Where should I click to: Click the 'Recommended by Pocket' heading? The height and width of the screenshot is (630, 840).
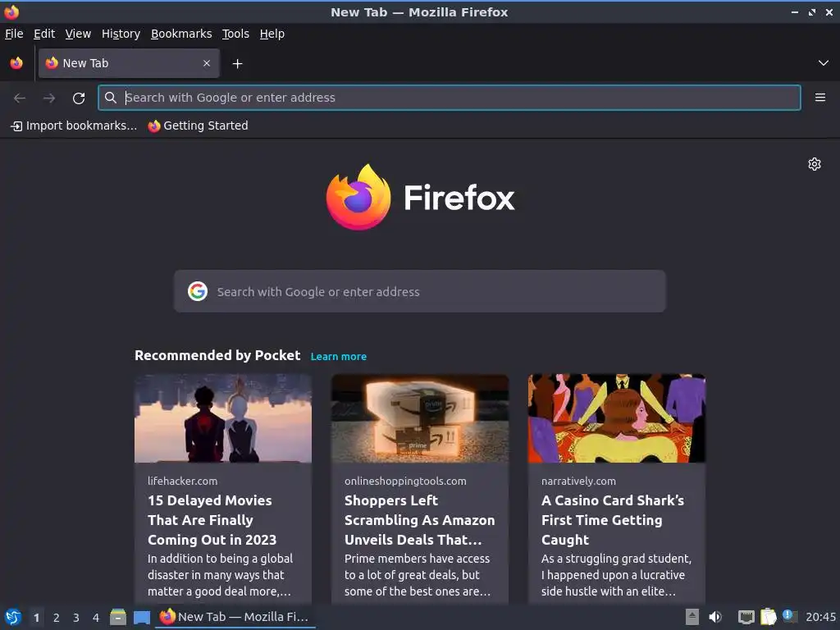point(217,356)
